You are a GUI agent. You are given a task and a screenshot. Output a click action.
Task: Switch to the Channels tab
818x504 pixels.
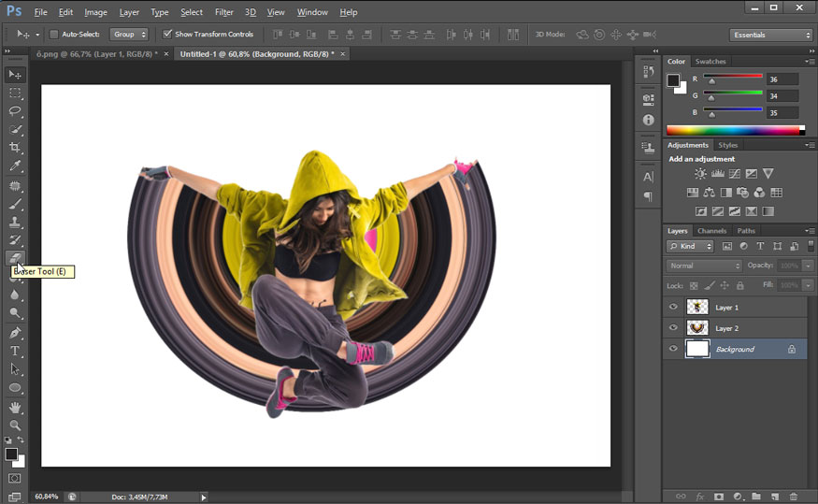pyautogui.click(x=711, y=231)
